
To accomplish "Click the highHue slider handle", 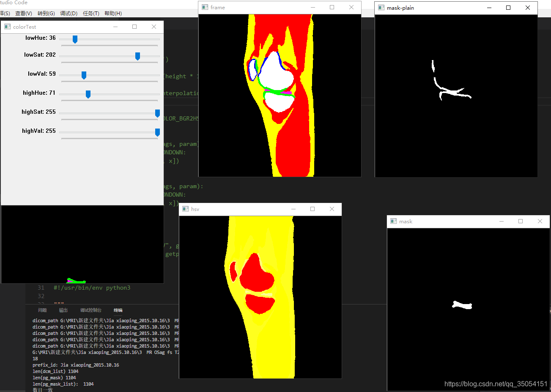I will [x=88, y=93].
